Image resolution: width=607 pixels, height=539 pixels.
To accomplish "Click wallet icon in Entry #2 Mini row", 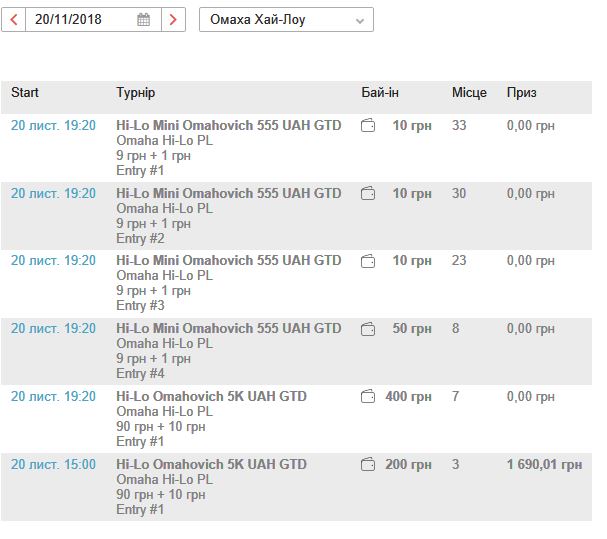I will (x=368, y=193).
